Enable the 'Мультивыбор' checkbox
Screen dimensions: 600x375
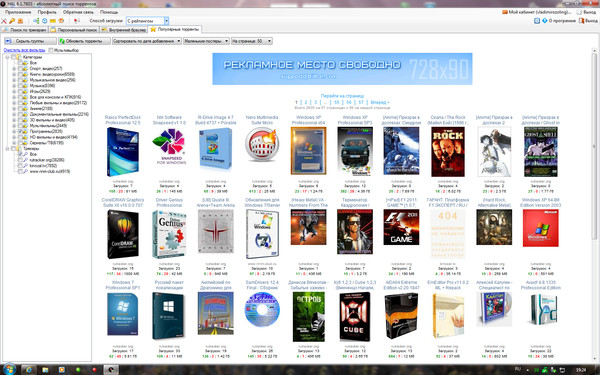pyautogui.click(x=51, y=50)
